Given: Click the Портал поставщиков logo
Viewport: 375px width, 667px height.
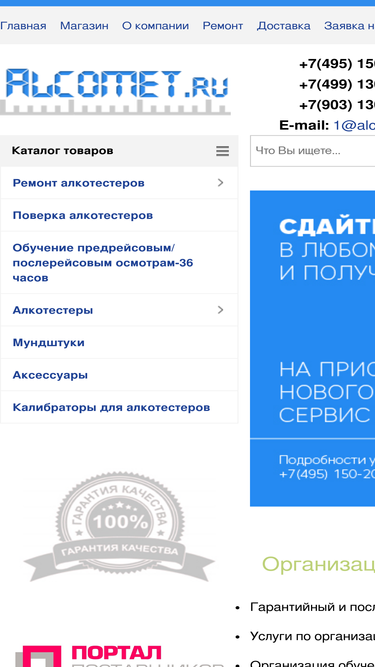Looking at the screenshot, I should pyautogui.click(x=119, y=656).
